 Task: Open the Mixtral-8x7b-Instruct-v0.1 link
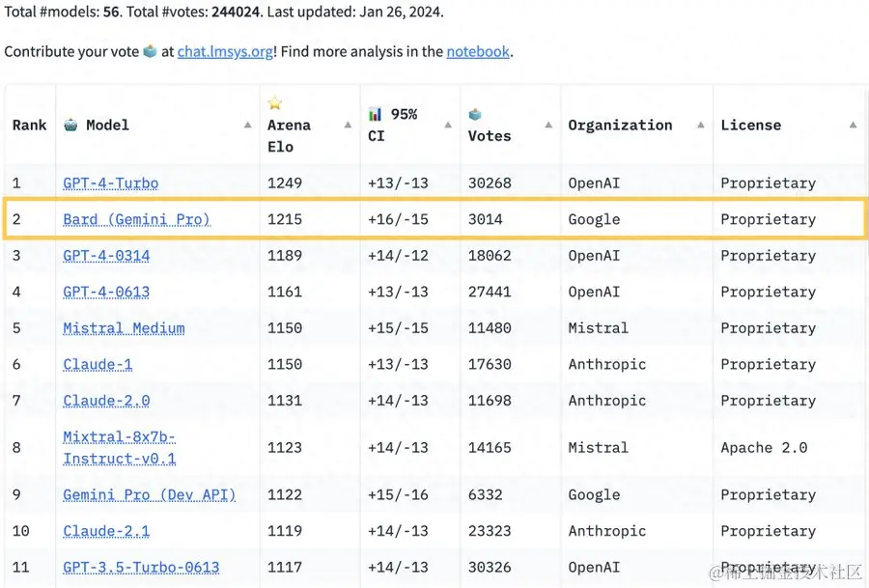point(119,448)
